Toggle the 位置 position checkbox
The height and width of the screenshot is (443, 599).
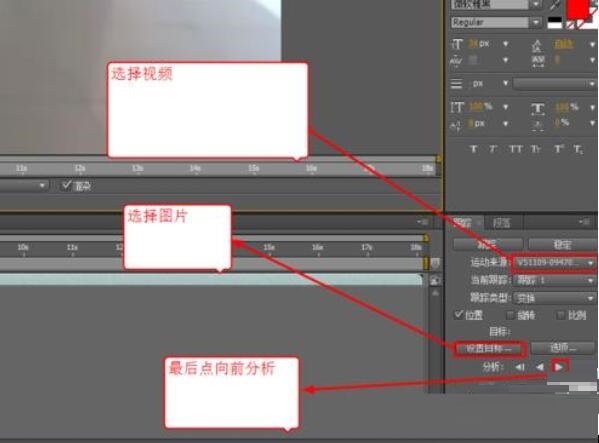point(458,315)
